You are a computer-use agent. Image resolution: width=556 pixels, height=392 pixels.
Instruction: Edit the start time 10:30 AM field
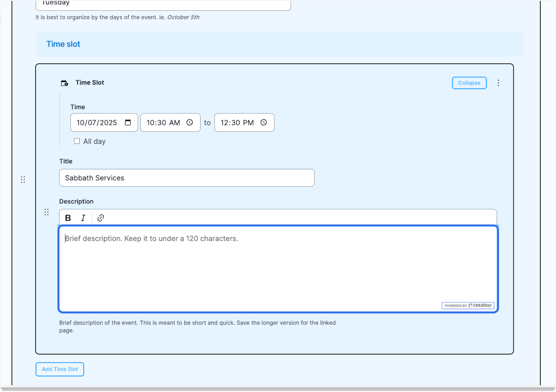(x=171, y=123)
